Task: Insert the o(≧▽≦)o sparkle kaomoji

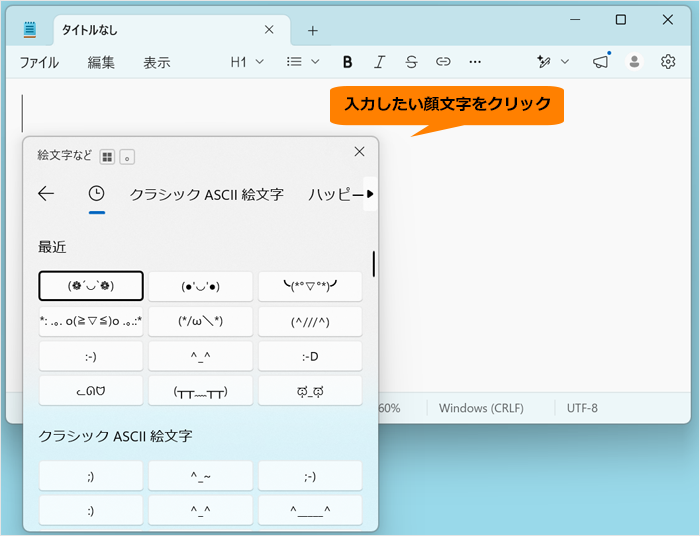Action: 91,321
